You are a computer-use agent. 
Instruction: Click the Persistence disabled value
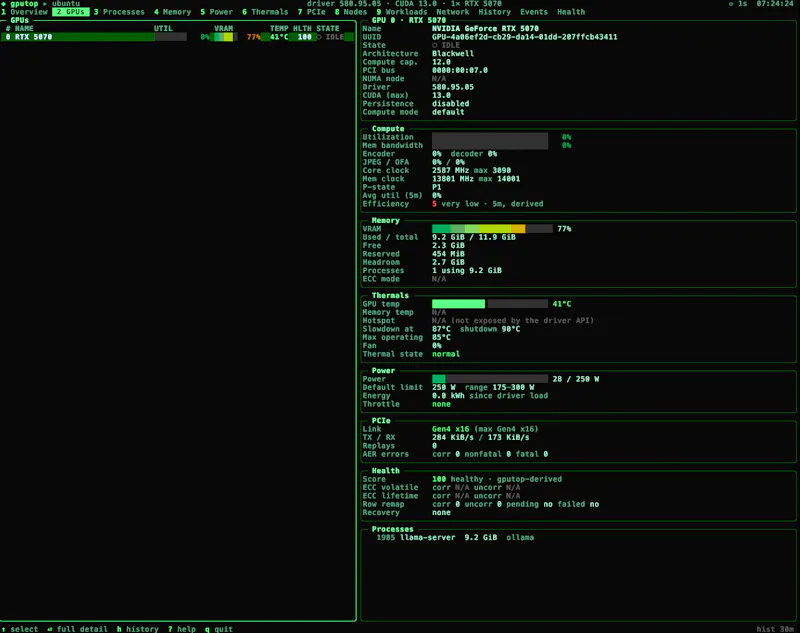(x=451, y=104)
